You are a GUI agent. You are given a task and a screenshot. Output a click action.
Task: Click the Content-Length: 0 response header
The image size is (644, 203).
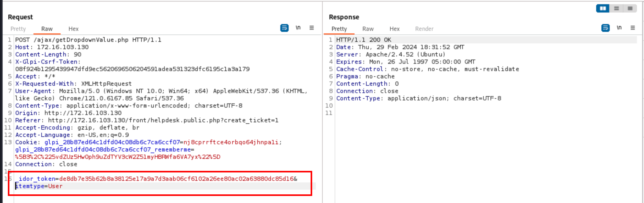tap(367, 84)
